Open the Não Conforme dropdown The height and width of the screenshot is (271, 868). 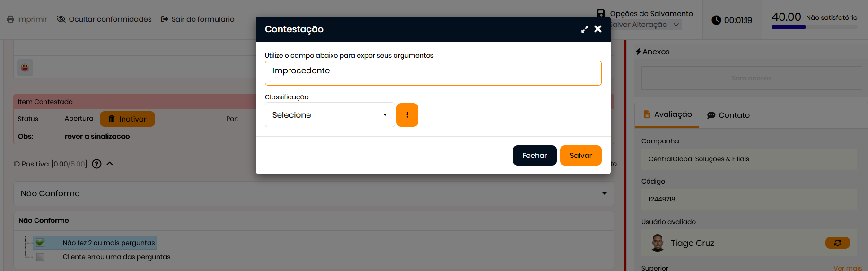click(313, 193)
